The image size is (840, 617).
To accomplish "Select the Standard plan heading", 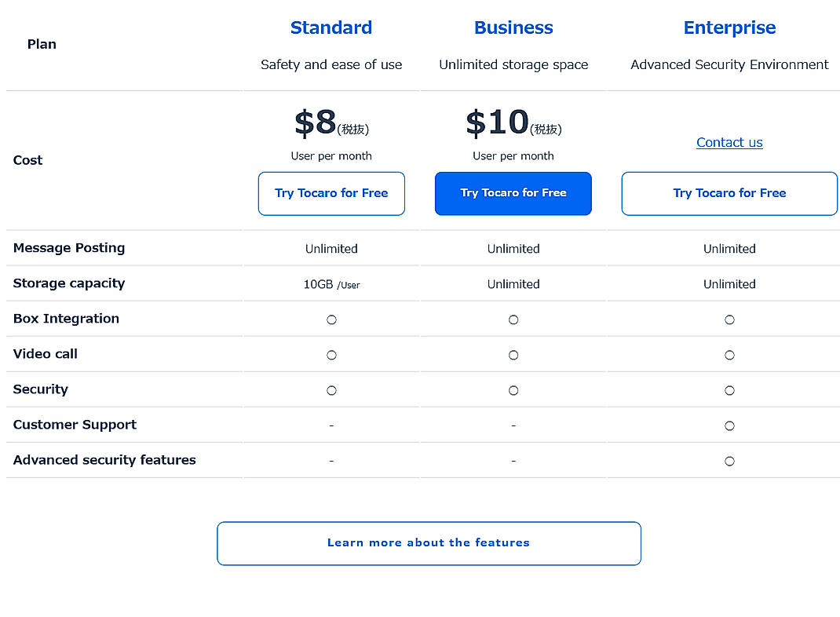I will (331, 27).
